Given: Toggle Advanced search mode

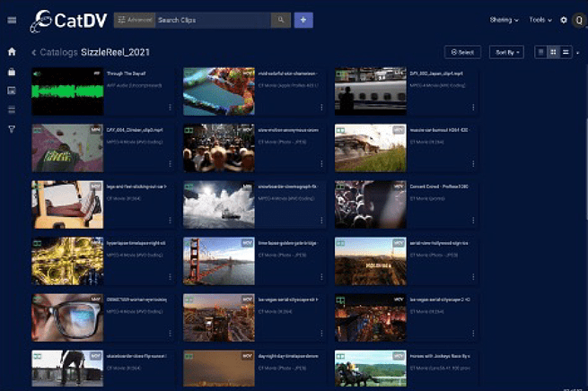Looking at the screenshot, I should tap(134, 20).
